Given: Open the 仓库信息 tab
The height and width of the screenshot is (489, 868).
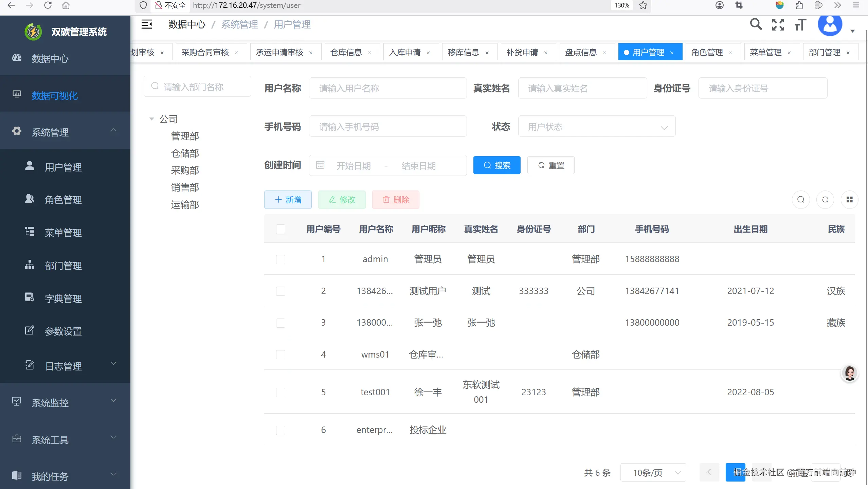Looking at the screenshot, I should point(346,52).
